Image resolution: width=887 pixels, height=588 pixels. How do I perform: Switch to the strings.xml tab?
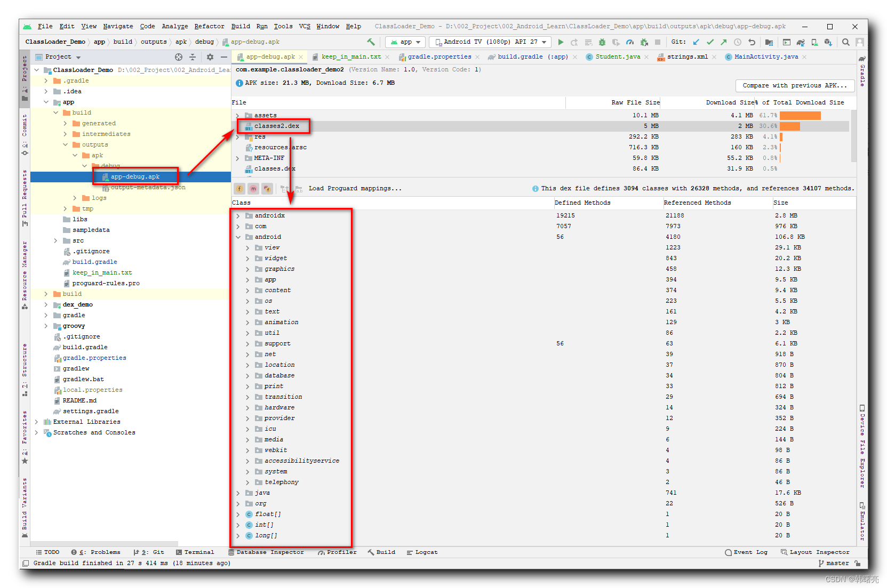(x=688, y=57)
